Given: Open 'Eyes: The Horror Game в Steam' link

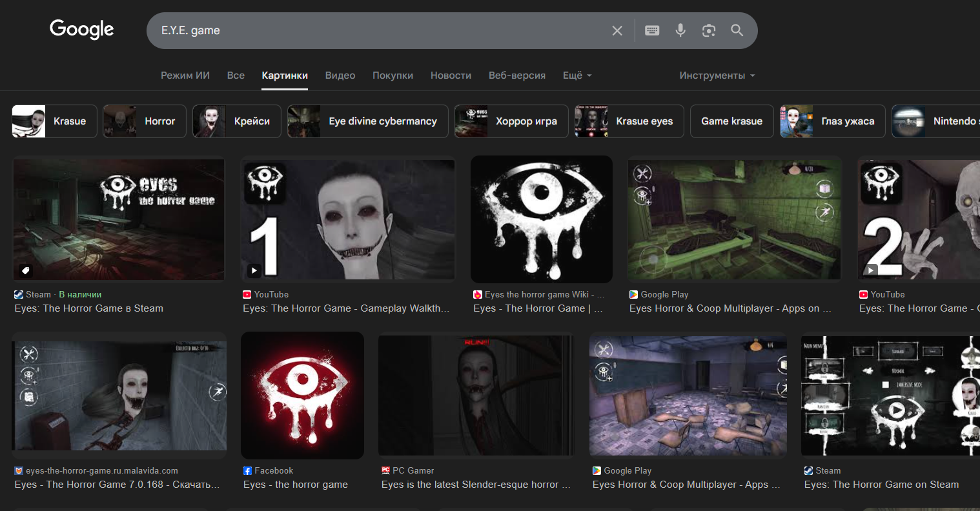Looking at the screenshot, I should pos(89,308).
